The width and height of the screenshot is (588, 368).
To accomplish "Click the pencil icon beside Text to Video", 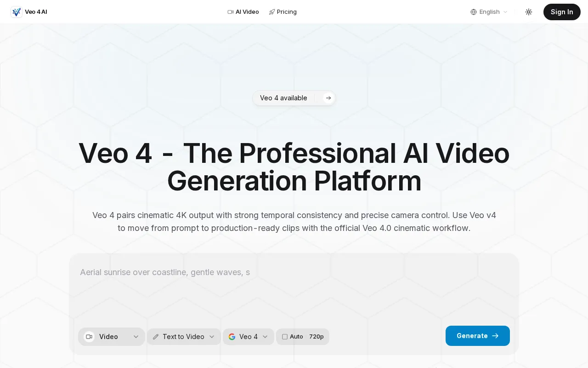I will pos(156,337).
